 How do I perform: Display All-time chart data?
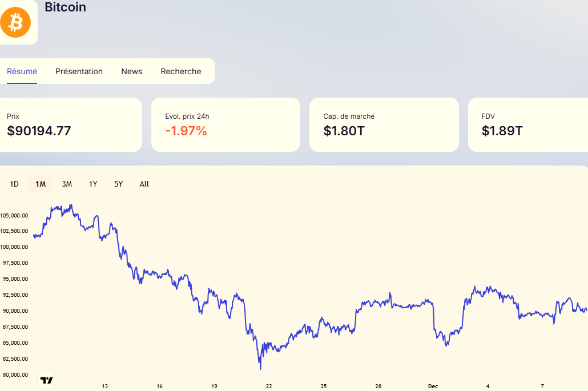tap(144, 184)
